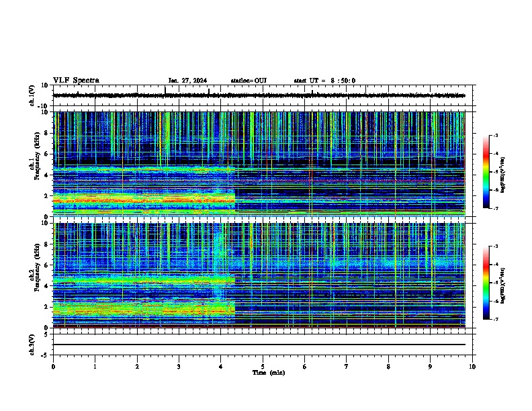Click the "ch.1(V)" waveform axis label
This screenshot has height=411, width=532.
[32, 95]
